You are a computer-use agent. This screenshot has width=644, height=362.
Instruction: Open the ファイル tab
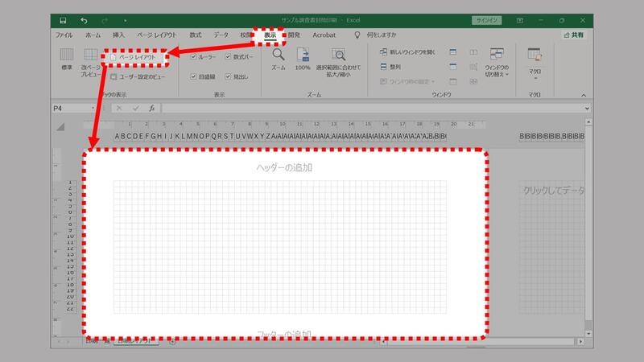64,35
